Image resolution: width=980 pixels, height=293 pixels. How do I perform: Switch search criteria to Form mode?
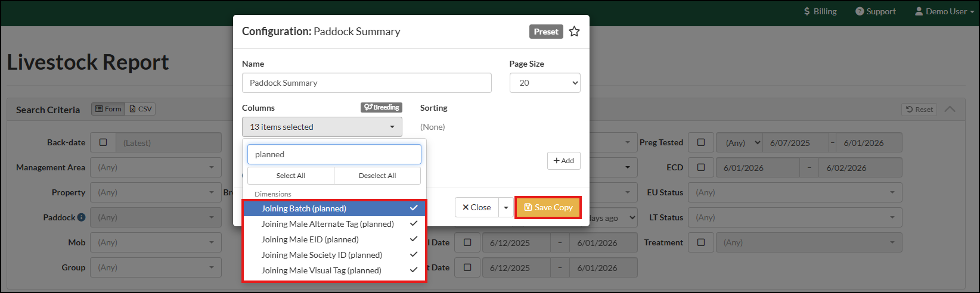pyautogui.click(x=108, y=109)
